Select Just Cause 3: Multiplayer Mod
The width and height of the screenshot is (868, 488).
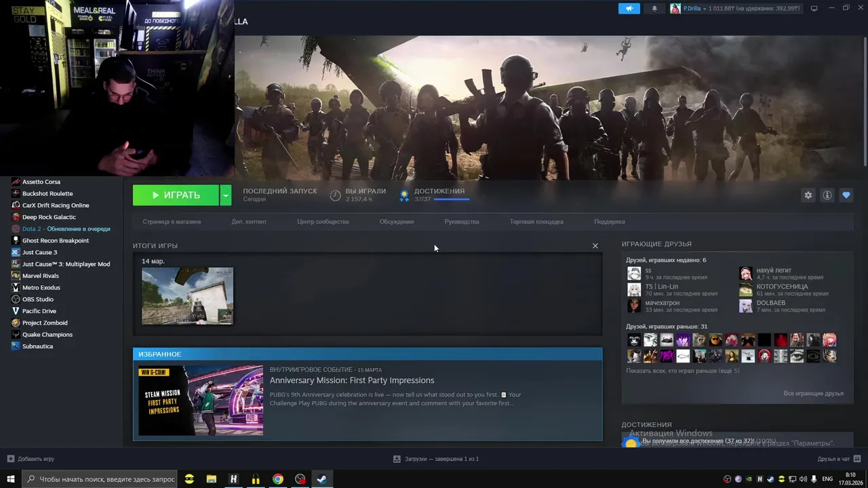click(x=66, y=264)
